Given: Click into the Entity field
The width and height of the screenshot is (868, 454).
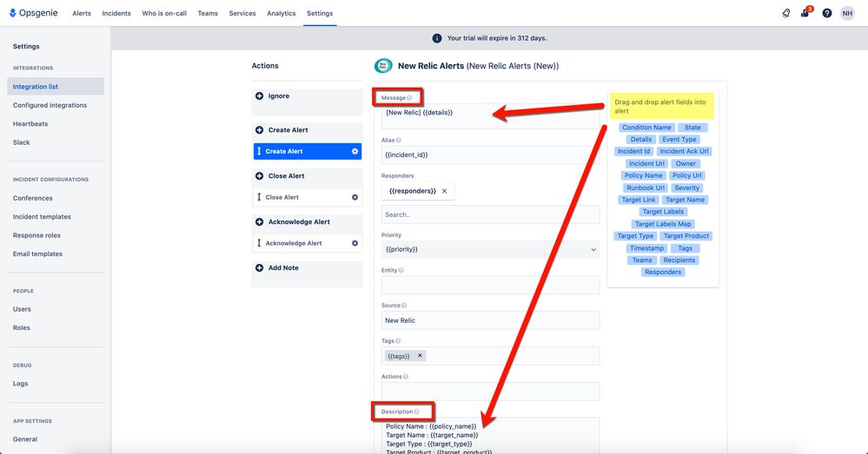Looking at the screenshot, I should (490, 286).
